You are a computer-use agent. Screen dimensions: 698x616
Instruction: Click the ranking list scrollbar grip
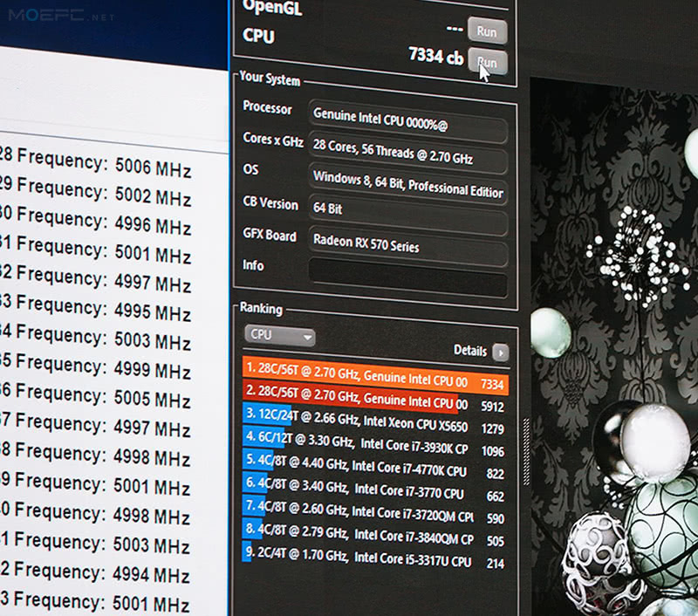pyautogui.click(x=527, y=451)
